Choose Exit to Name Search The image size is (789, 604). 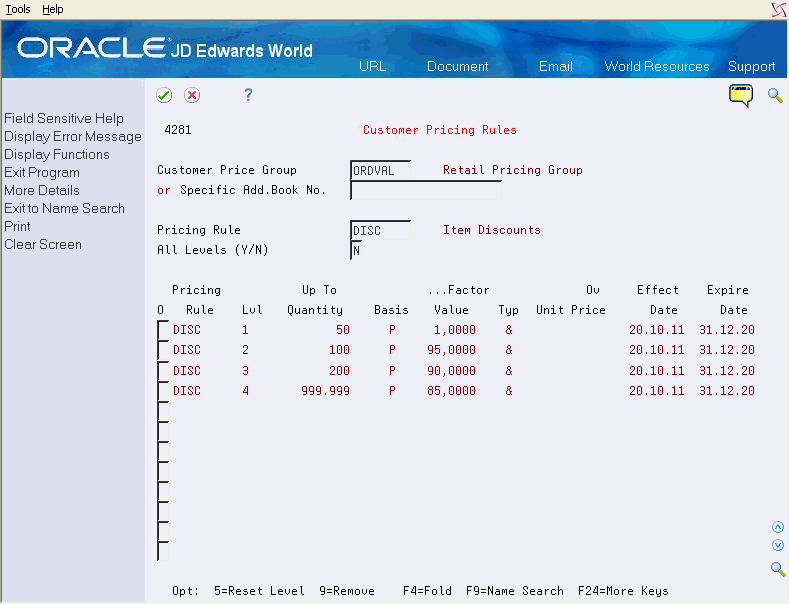coord(64,208)
